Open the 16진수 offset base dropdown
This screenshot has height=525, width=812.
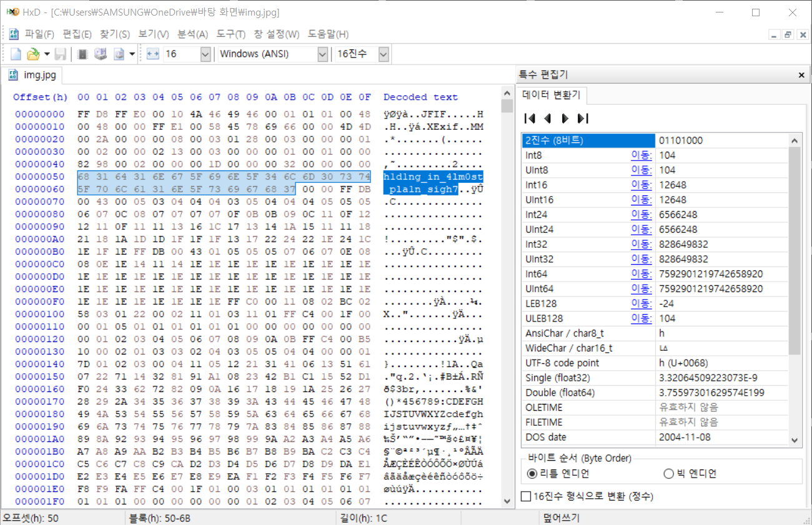(x=384, y=54)
